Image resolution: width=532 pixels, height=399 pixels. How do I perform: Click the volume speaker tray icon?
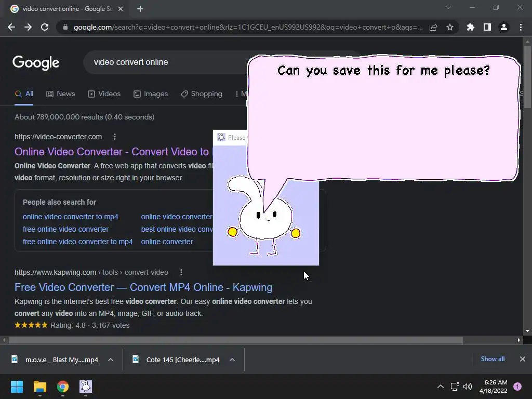pyautogui.click(x=468, y=387)
